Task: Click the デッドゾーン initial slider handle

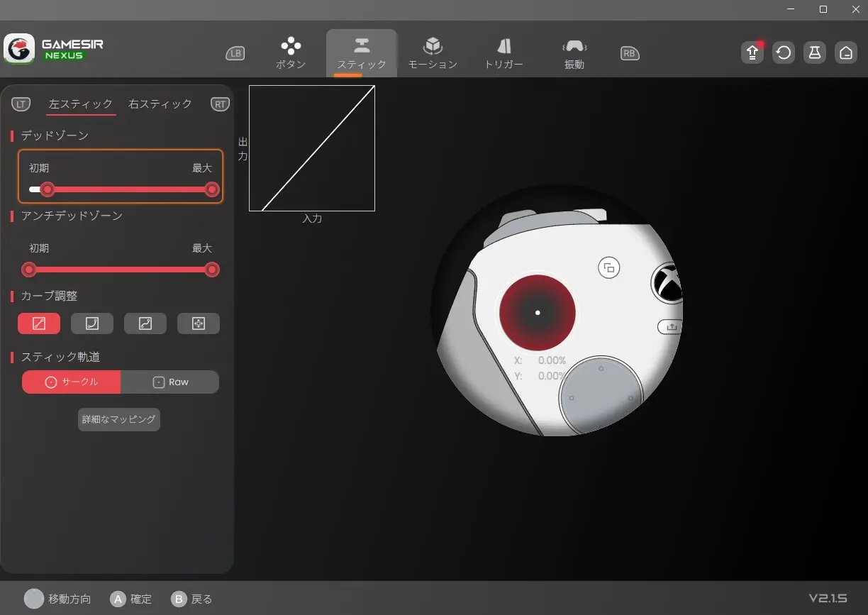Action: pos(48,189)
